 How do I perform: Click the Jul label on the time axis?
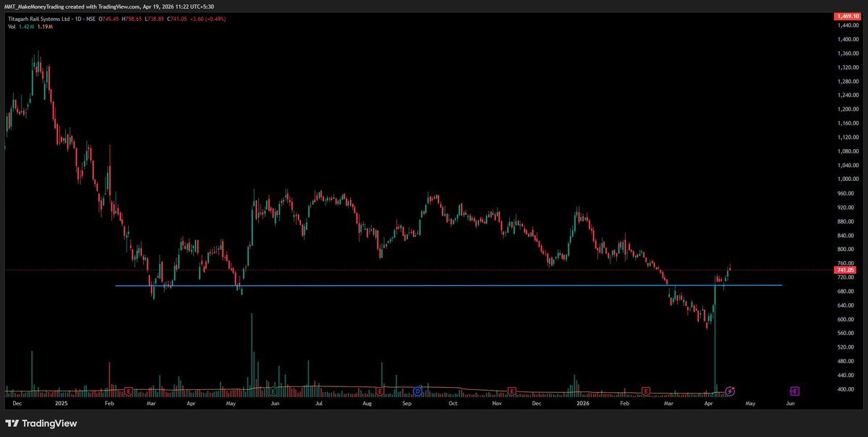click(x=318, y=404)
